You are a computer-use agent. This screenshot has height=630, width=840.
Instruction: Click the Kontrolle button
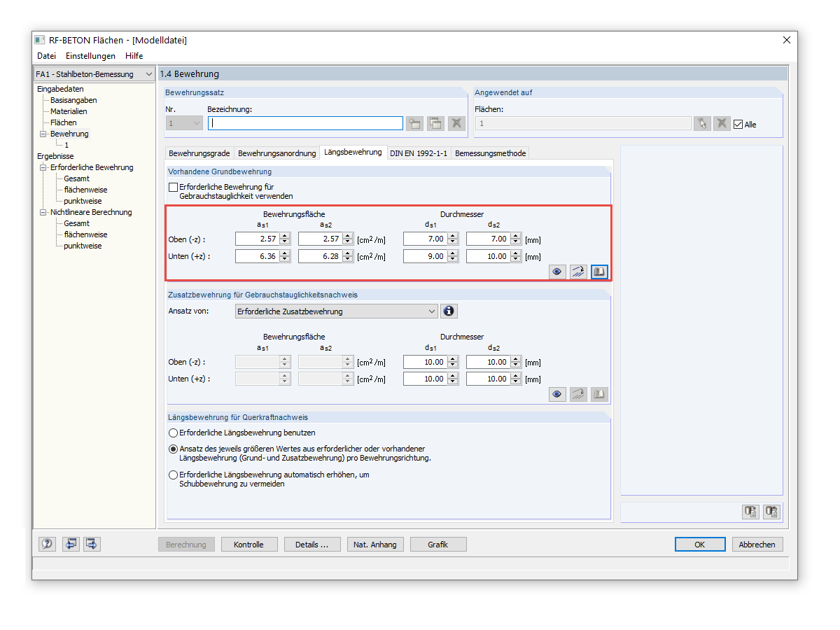point(249,545)
